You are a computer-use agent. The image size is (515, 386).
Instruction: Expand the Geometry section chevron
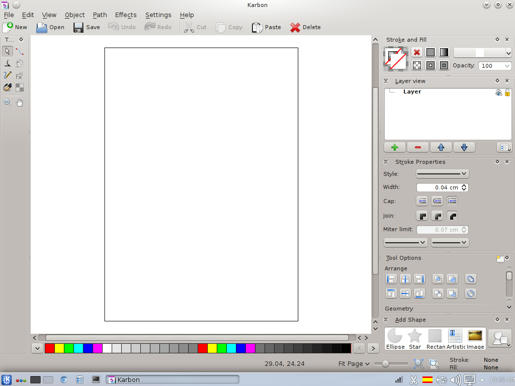(x=509, y=307)
